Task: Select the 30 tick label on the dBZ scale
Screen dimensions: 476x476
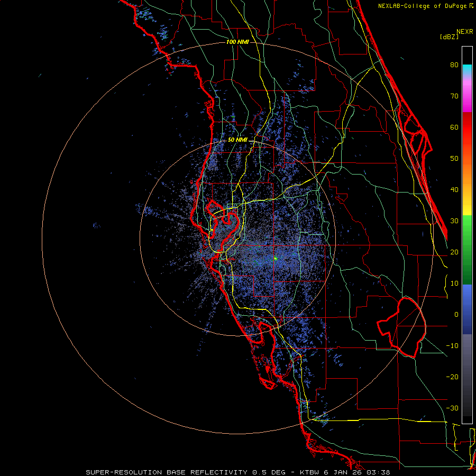Action: [x=454, y=221]
